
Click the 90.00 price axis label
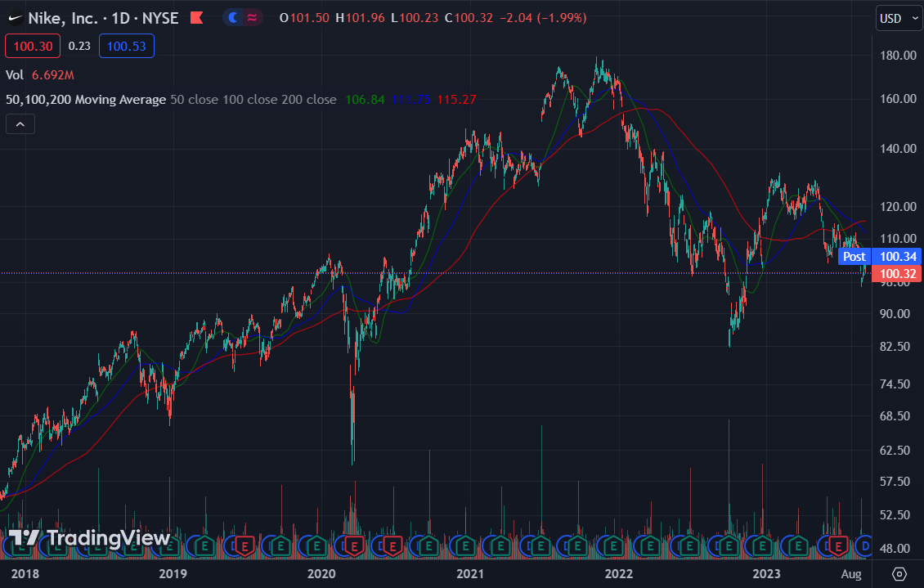point(895,314)
